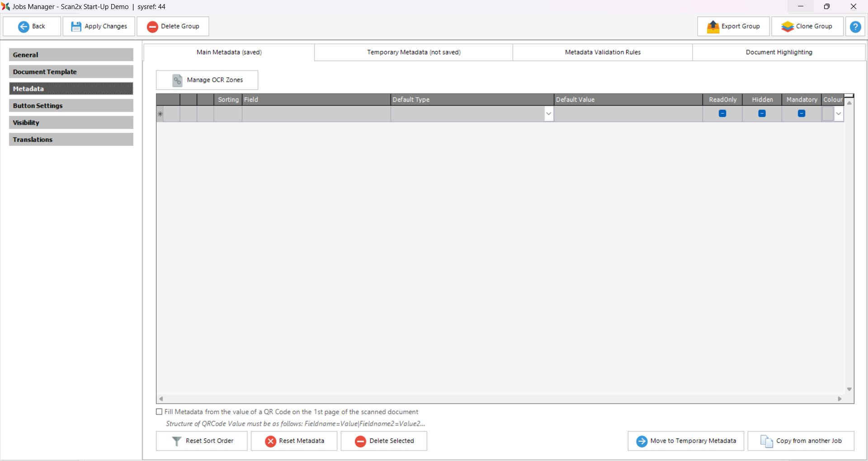Image resolution: width=868 pixels, height=461 pixels.
Task: Open the Colour dropdown arrow
Action: [839, 114]
